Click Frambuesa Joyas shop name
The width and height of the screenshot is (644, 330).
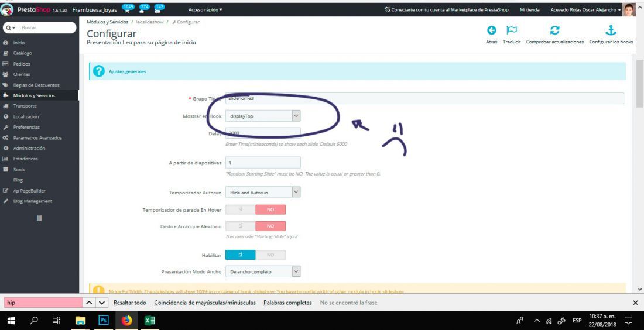coord(94,9)
